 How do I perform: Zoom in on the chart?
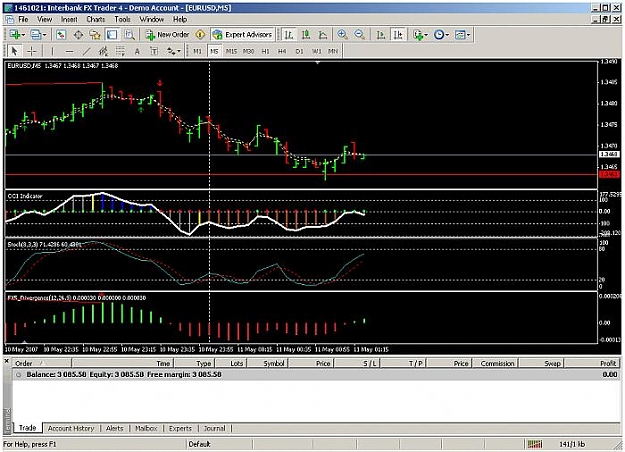coord(342,35)
